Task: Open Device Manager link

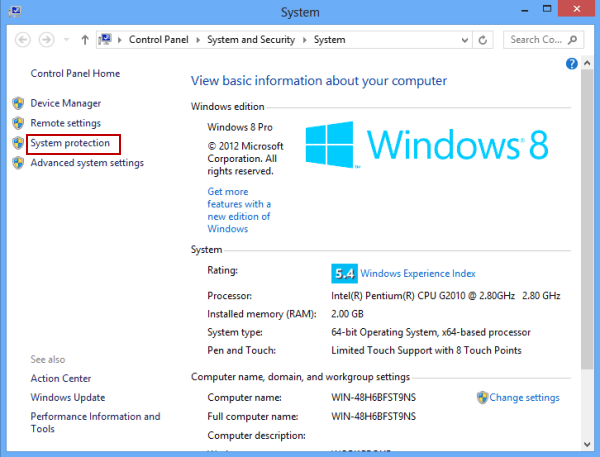Action: pyautogui.click(x=66, y=103)
